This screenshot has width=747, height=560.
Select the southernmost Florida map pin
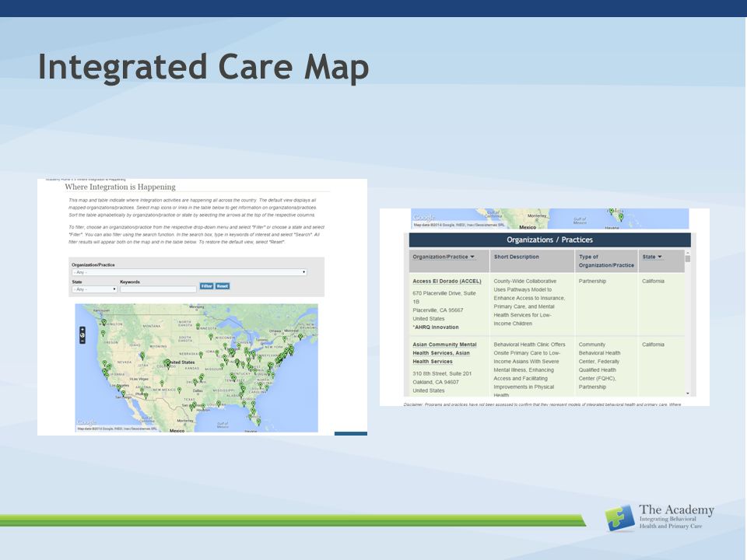(x=258, y=421)
